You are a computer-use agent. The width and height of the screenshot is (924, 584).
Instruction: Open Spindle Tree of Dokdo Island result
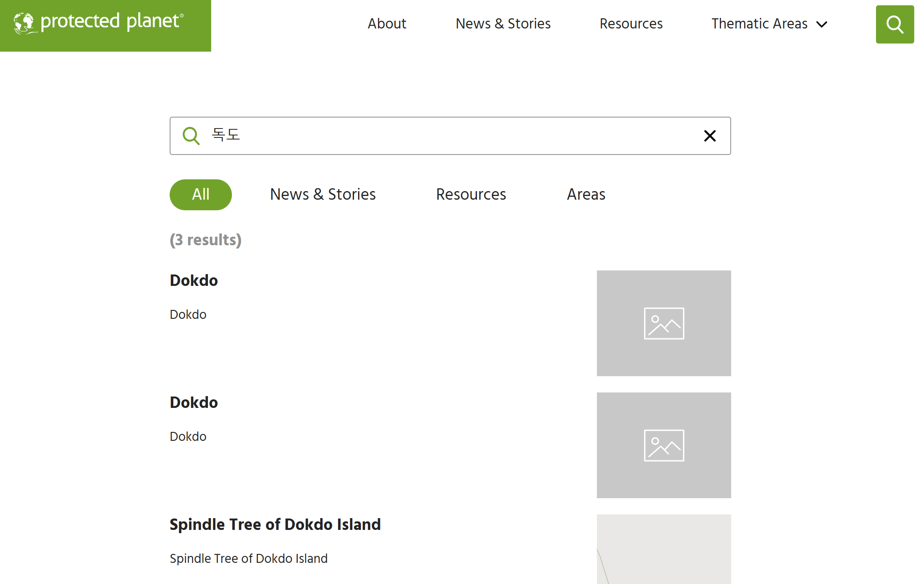coord(275,525)
